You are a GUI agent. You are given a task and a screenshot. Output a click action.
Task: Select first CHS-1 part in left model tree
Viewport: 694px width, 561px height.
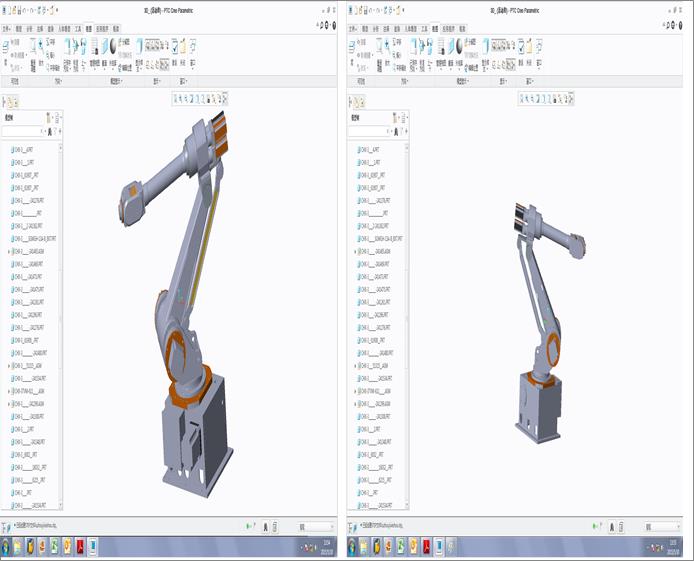coord(27,149)
